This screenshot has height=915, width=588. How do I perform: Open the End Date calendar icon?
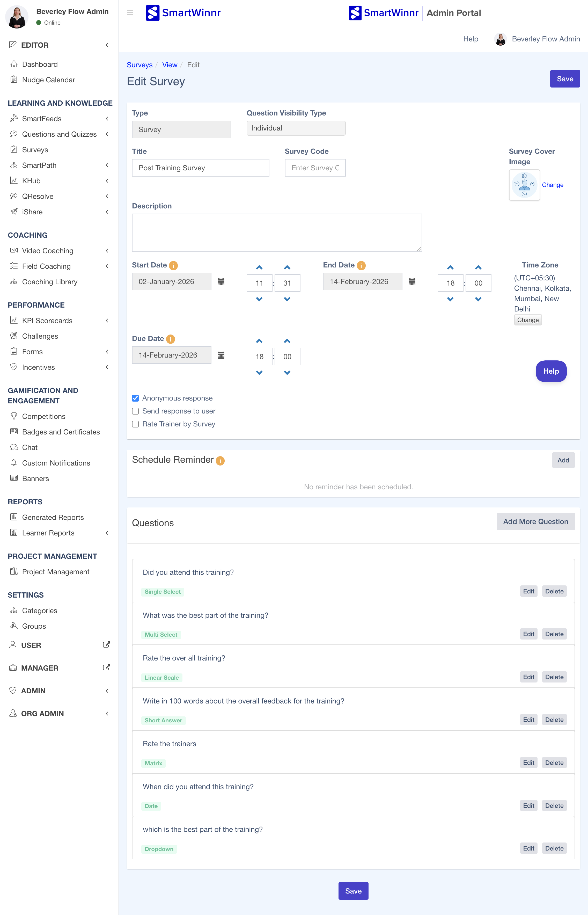click(411, 282)
